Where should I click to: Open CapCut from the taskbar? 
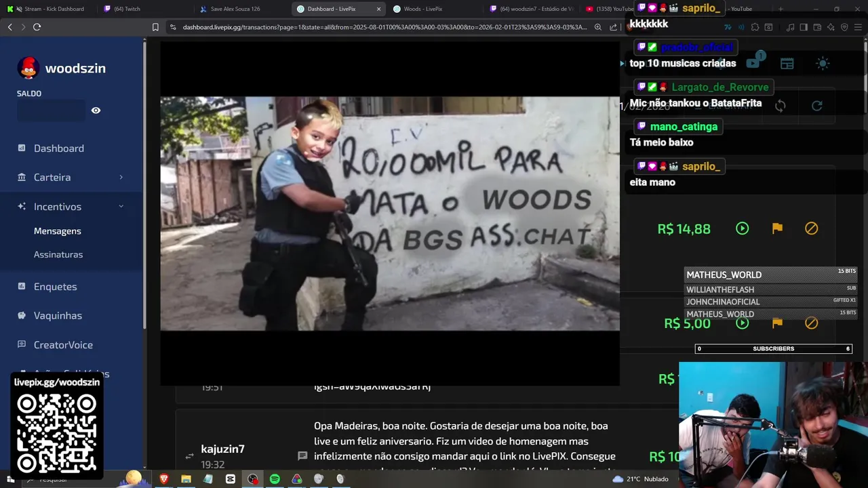[x=231, y=479]
